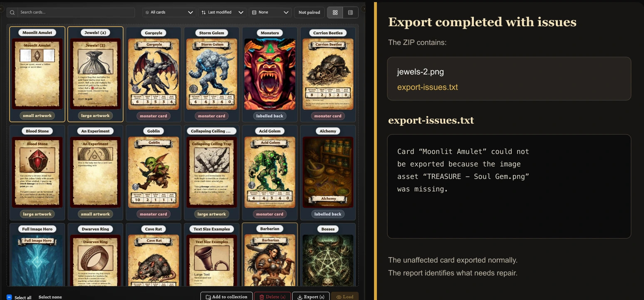The image size is (644, 300).
Task: Click the search magnifier icon
Action: click(12, 12)
